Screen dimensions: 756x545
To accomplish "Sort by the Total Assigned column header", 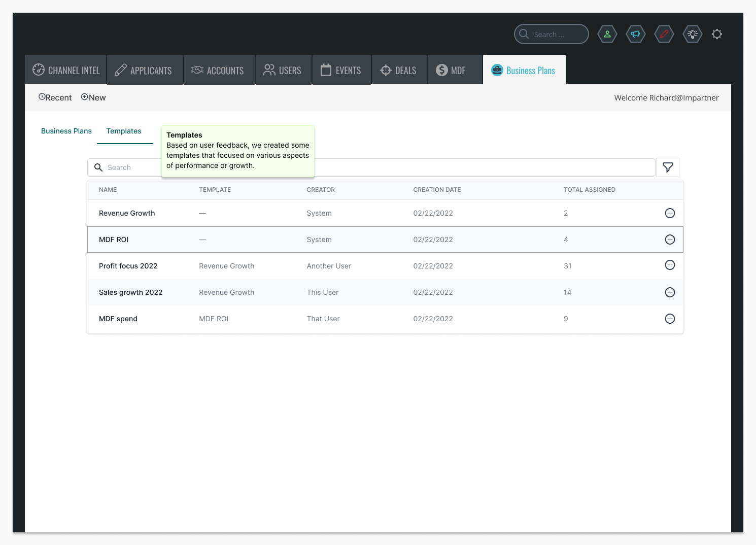I will tap(589, 190).
